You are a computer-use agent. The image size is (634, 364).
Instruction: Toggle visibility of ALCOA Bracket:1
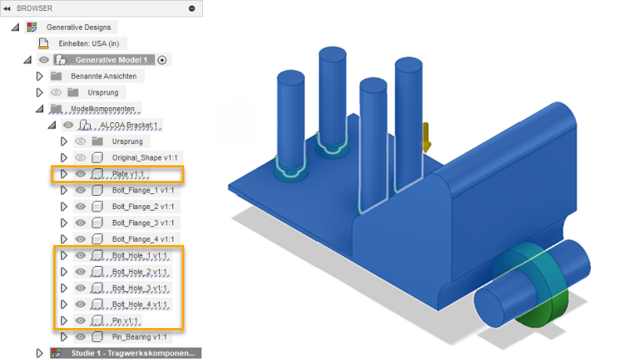pos(68,125)
